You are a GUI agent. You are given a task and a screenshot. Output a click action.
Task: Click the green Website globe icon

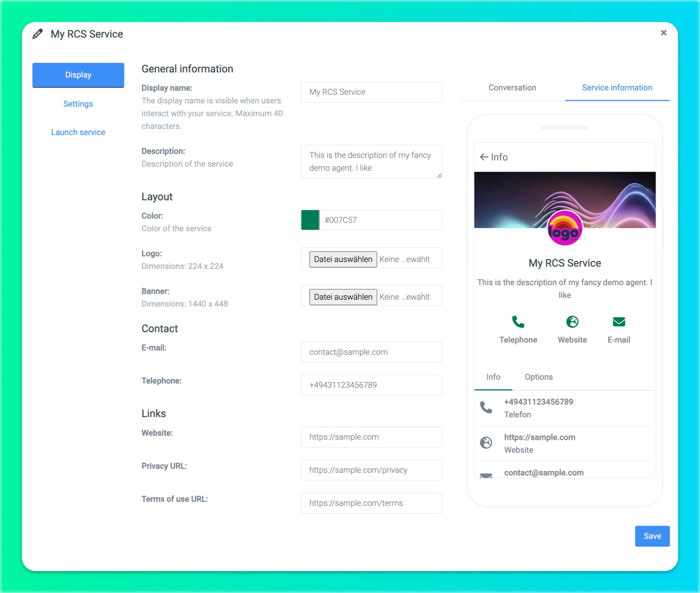[x=572, y=322]
